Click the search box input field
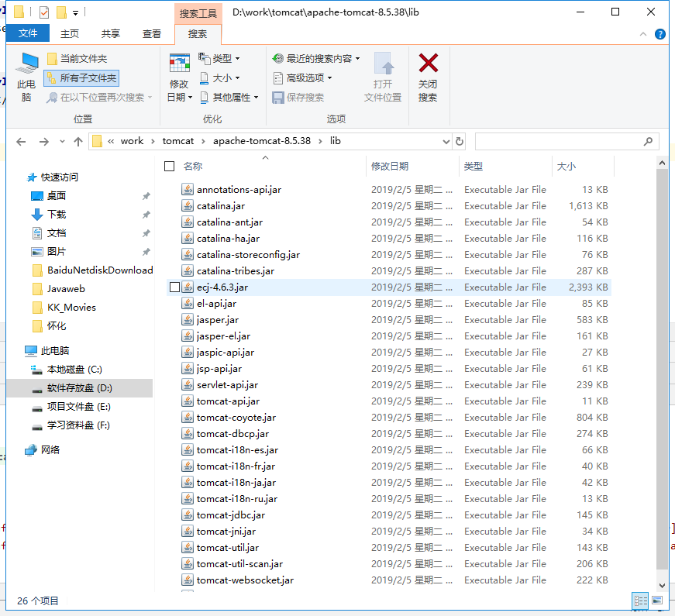Image resolution: width=675 pixels, height=616 pixels. click(558, 141)
